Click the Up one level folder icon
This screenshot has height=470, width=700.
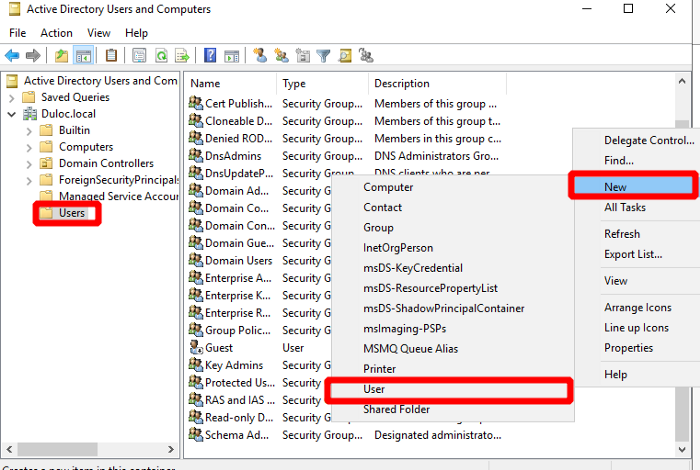tap(61, 56)
